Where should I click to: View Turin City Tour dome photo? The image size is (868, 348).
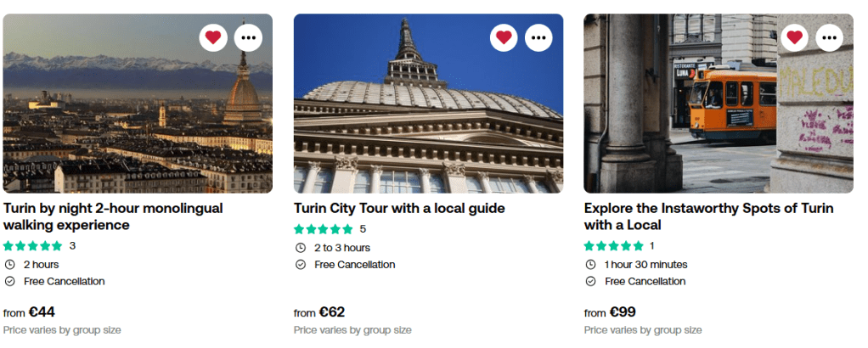click(x=428, y=119)
